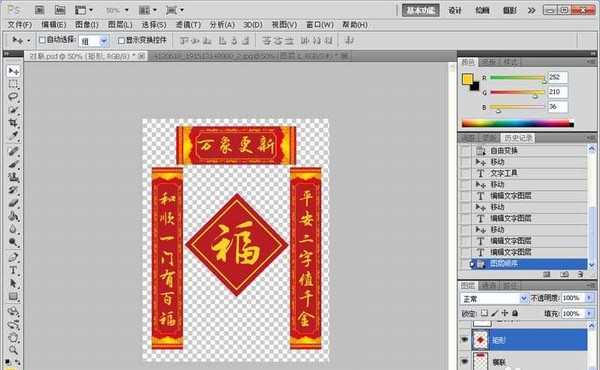
Task: Enable the 显示变换控件 checkbox
Action: click(121, 40)
